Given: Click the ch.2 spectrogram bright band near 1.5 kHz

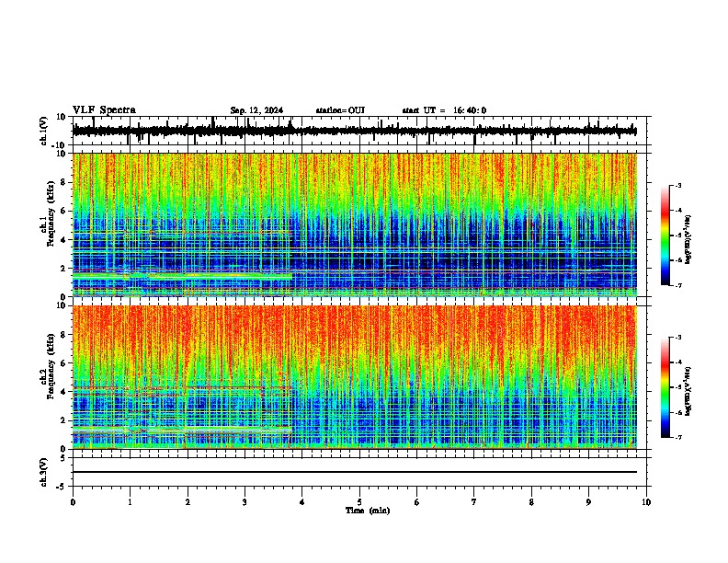Looking at the screenshot, I should click(182, 429).
